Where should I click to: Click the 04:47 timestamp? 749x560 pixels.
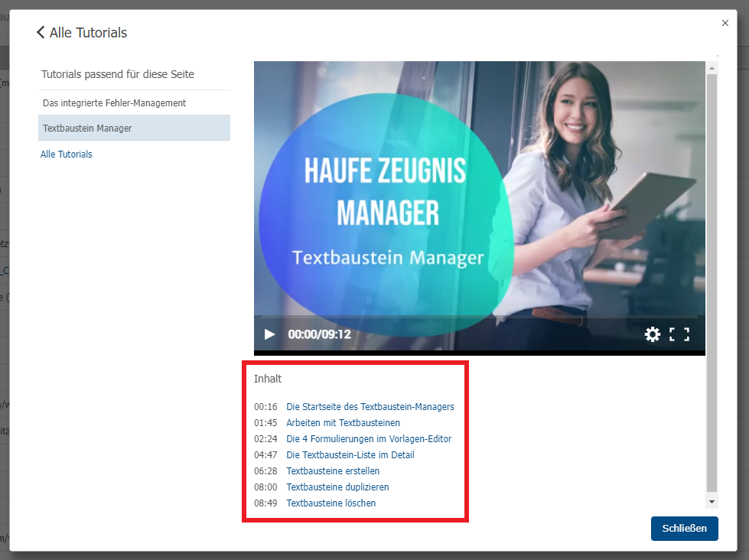[x=265, y=455]
